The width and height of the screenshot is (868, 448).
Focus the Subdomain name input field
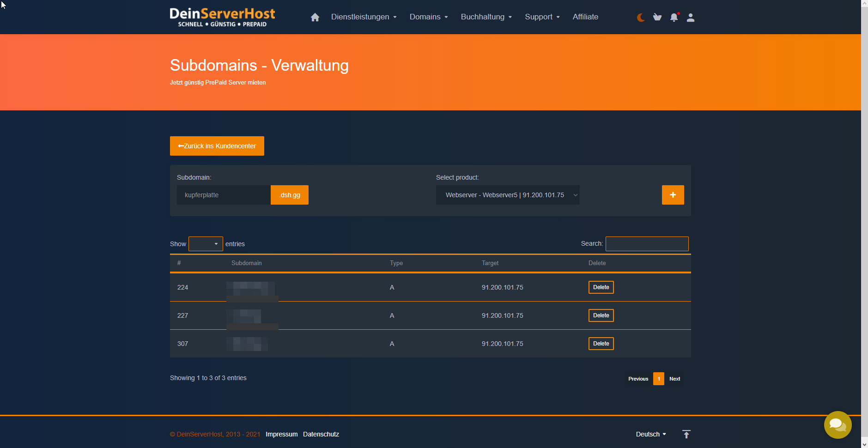click(224, 195)
